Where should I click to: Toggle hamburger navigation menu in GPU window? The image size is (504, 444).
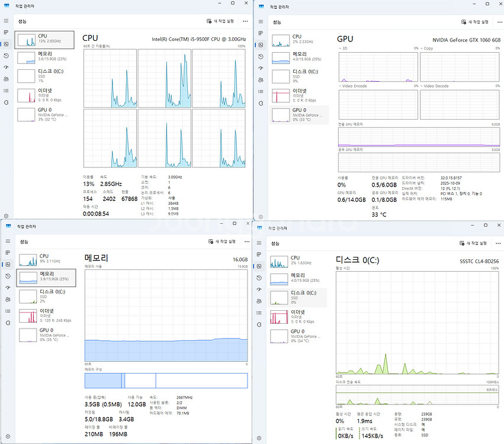coord(260,22)
